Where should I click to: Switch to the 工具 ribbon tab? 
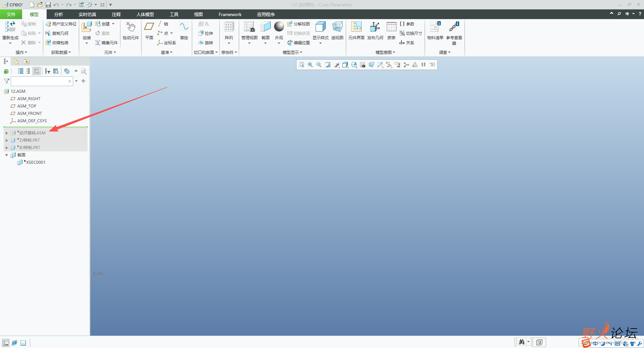(x=174, y=14)
